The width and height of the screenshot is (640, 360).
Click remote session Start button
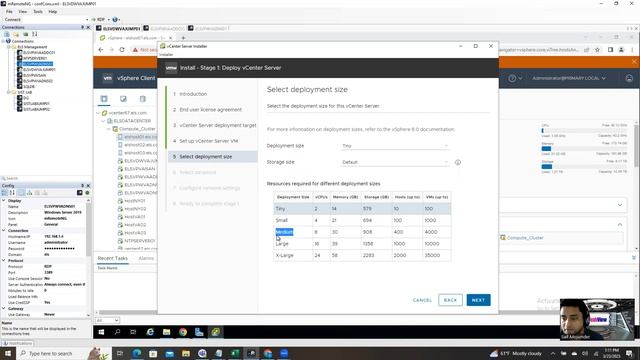[101, 332]
